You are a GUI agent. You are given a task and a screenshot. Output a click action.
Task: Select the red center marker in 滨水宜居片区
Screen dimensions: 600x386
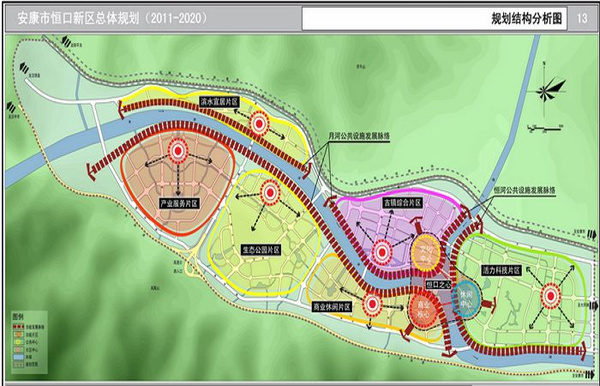(259, 123)
